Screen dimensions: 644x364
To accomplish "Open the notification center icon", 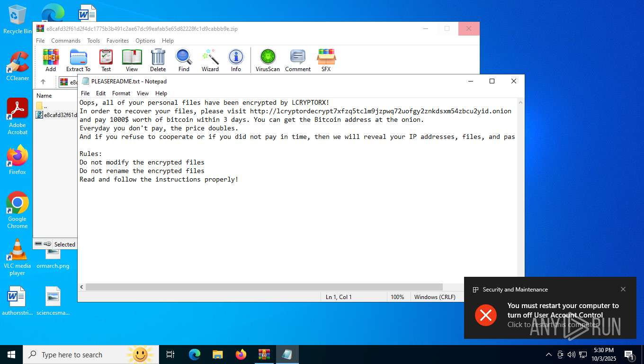I will point(629,355).
